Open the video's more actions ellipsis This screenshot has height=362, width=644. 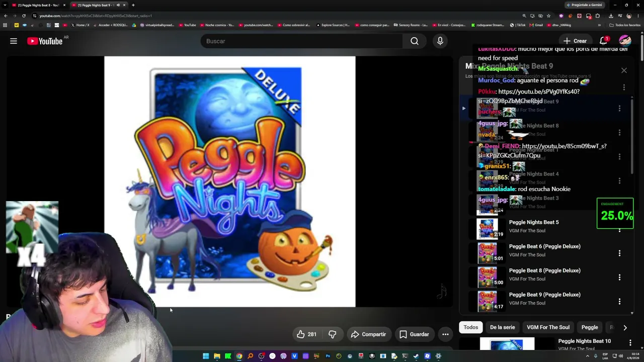click(x=445, y=334)
